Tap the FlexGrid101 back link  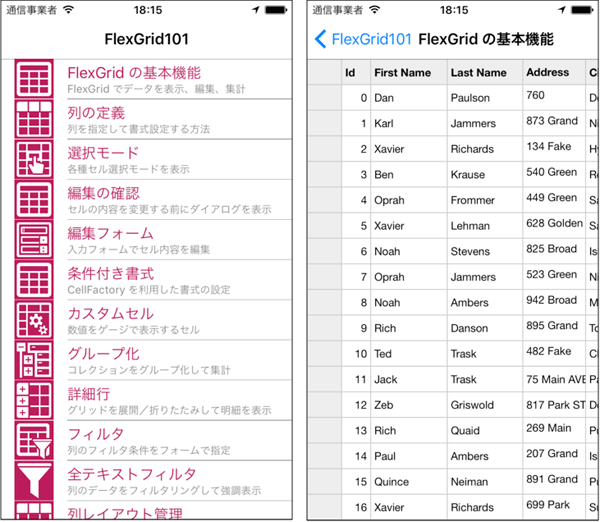coord(371,39)
